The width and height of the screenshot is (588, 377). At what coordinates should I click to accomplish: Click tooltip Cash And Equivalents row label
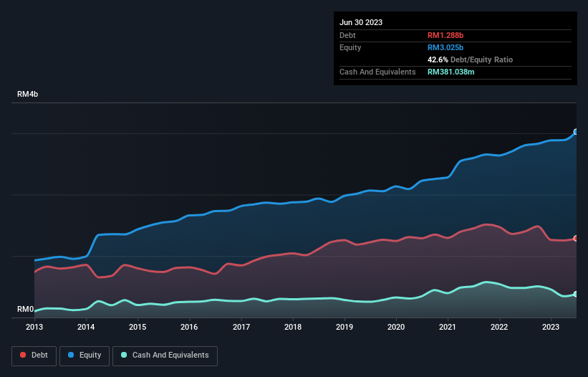click(x=377, y=72)
